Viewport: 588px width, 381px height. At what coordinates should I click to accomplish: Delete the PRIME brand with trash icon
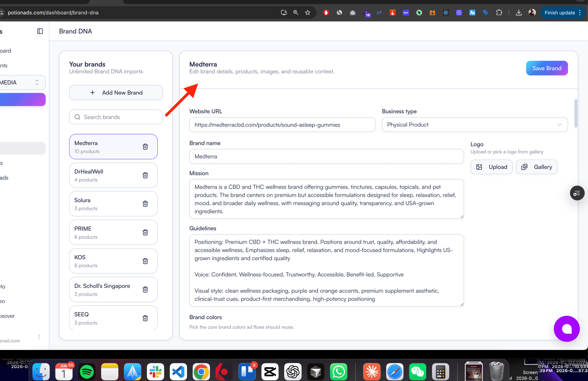[145, 232]
